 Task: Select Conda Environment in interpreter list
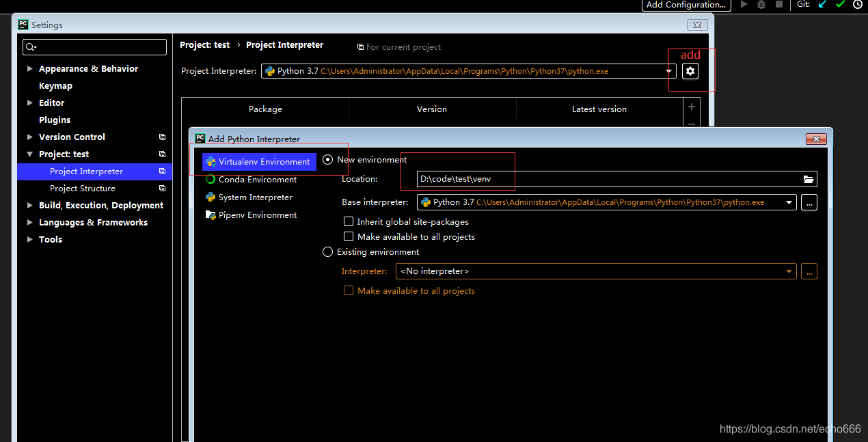coord(252,180)
